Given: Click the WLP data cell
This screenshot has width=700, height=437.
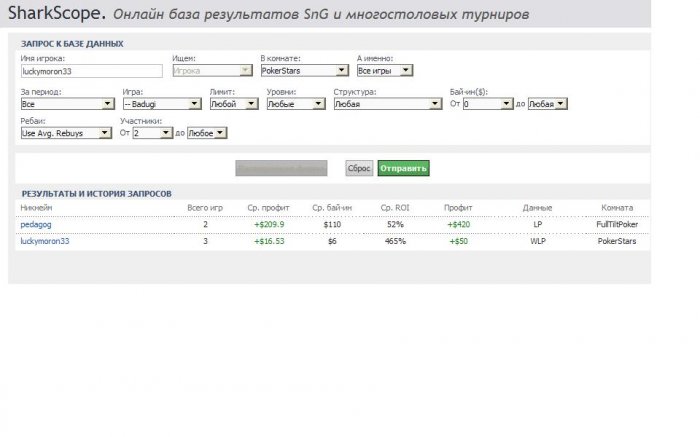Looking at the screenshot, I should (538, 241).
